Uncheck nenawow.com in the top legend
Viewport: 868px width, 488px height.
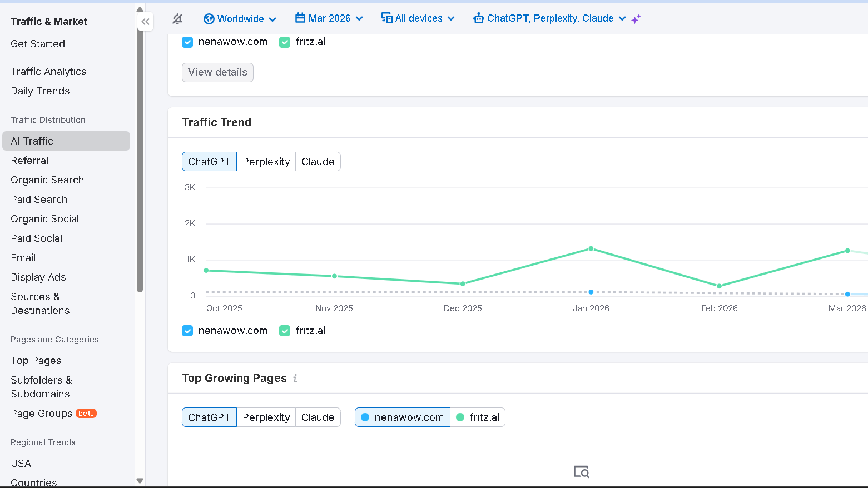point(187,42)
